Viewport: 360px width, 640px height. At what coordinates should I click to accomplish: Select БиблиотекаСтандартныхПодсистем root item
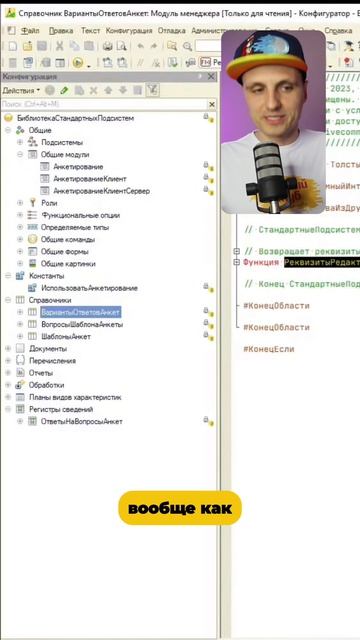76,118
